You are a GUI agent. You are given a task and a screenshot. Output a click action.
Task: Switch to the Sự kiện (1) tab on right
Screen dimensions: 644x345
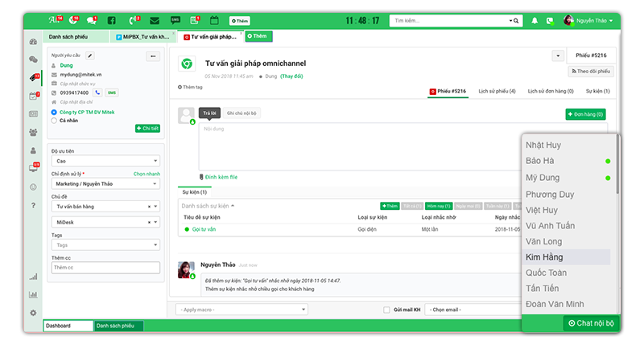click(x=597, y=91)
